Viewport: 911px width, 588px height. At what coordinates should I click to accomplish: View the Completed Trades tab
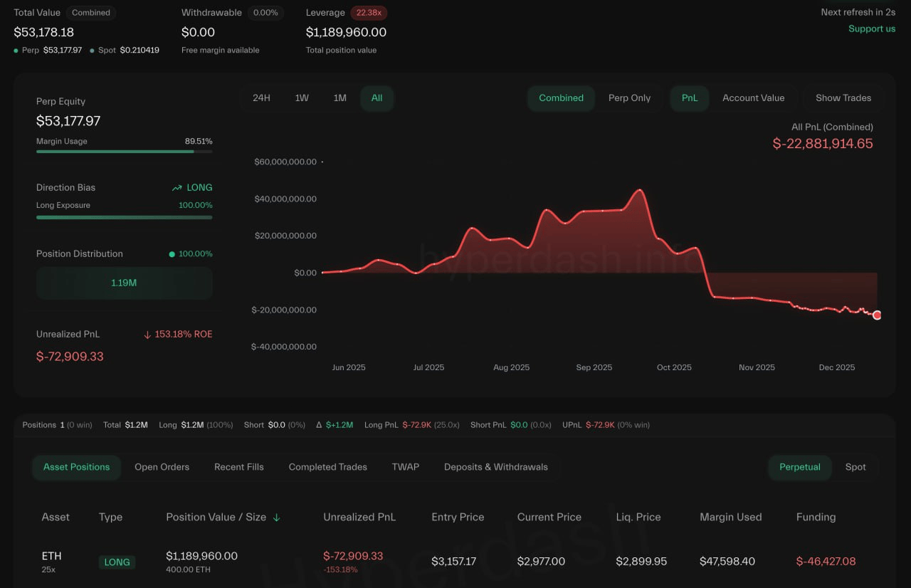328,467
